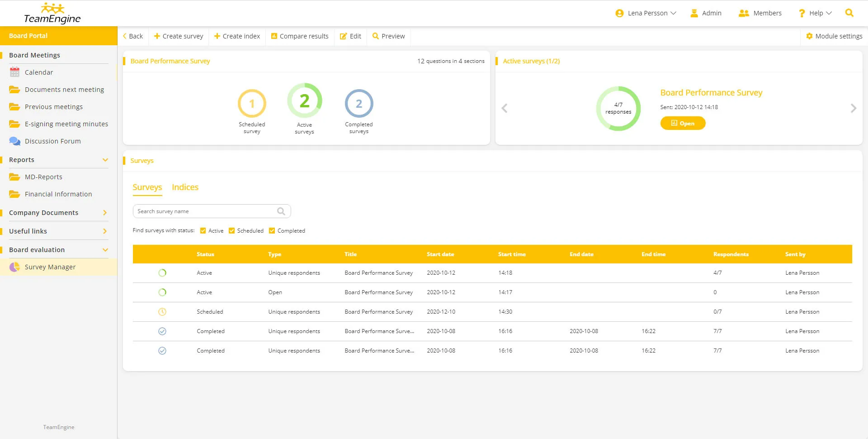Show previous active survey card

pyautogui.click(x=505, y=108)
